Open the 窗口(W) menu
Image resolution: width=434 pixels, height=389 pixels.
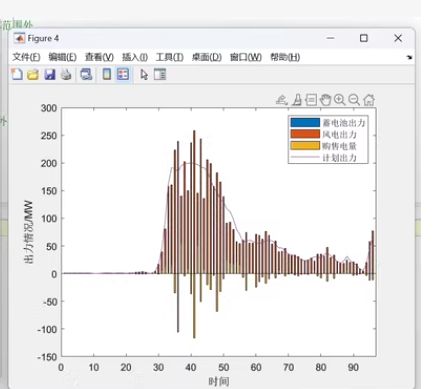[246, 57]
